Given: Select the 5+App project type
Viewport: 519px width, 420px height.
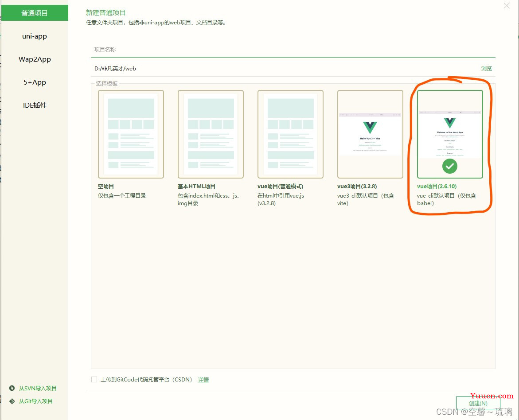Looking at the screenshot, I should (x=34, y=82).
